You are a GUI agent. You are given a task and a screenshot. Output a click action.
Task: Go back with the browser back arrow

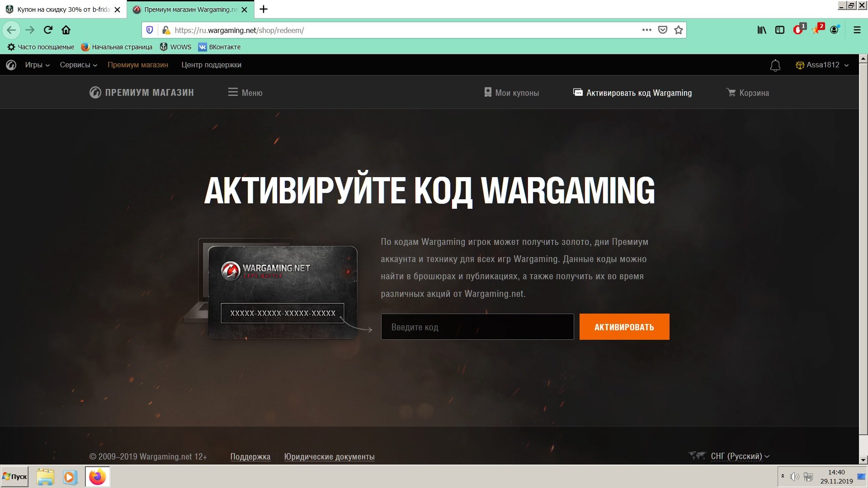(11, 30)
